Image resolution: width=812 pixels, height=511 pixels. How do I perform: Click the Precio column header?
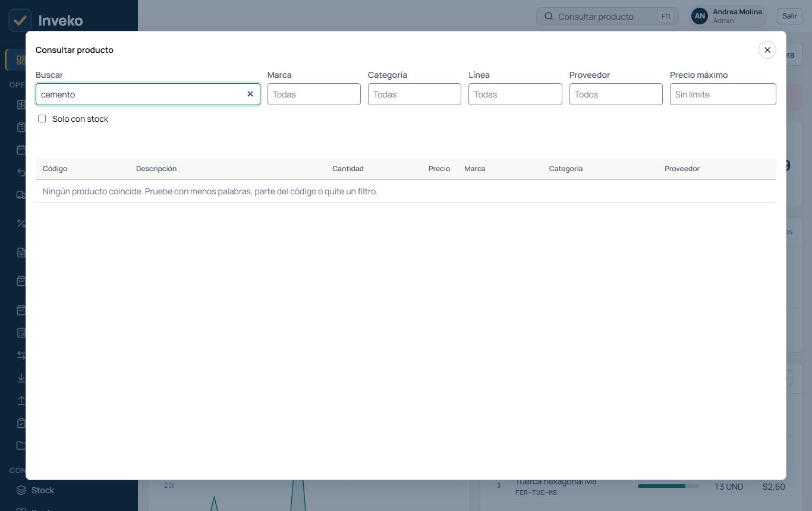(439, 169)
